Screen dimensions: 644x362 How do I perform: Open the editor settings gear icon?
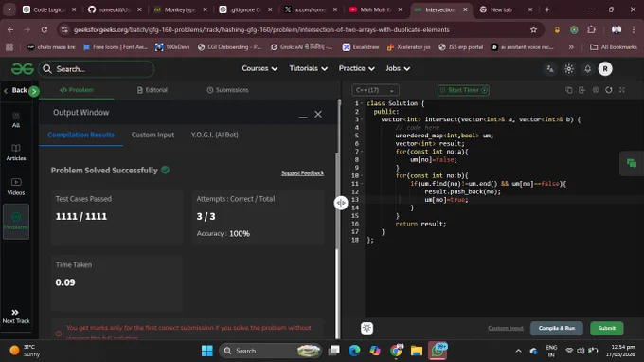(596, 90)
